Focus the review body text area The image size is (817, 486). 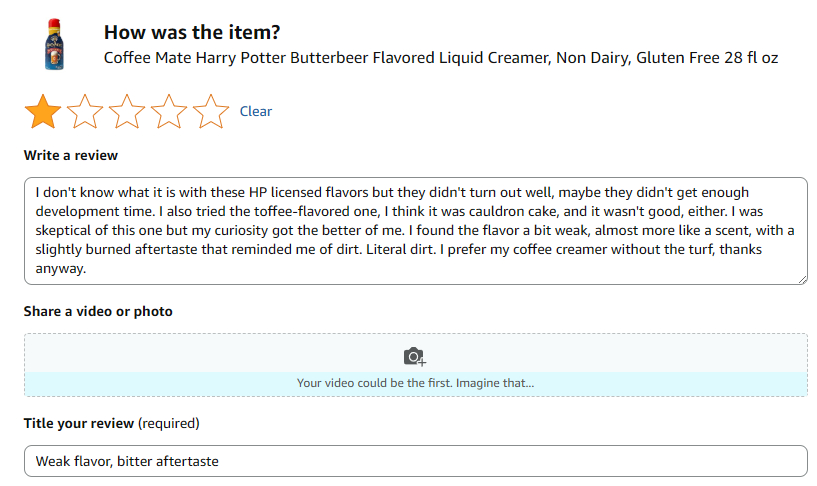click(415, 230)
